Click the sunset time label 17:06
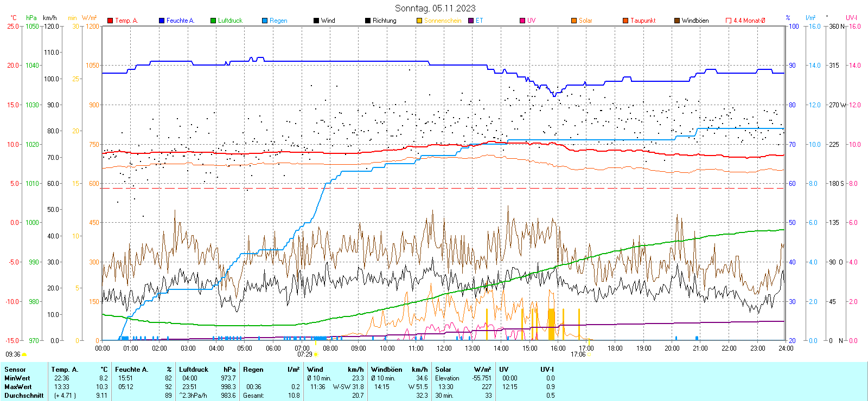 [x=578, y=354]
